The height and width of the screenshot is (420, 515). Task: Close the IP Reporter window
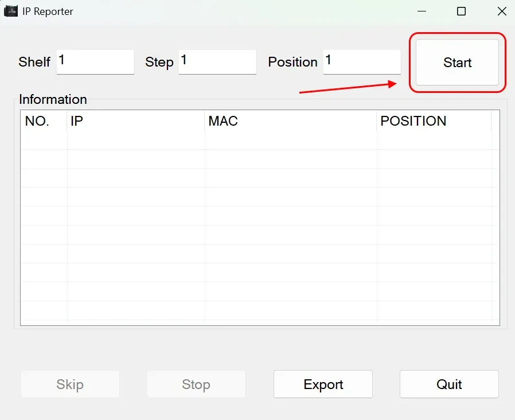502,11
